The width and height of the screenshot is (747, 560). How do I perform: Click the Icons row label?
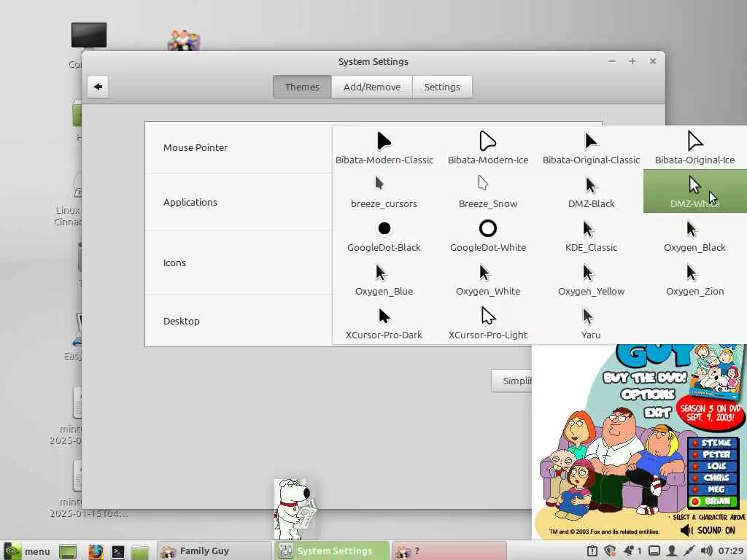[174, 262]
